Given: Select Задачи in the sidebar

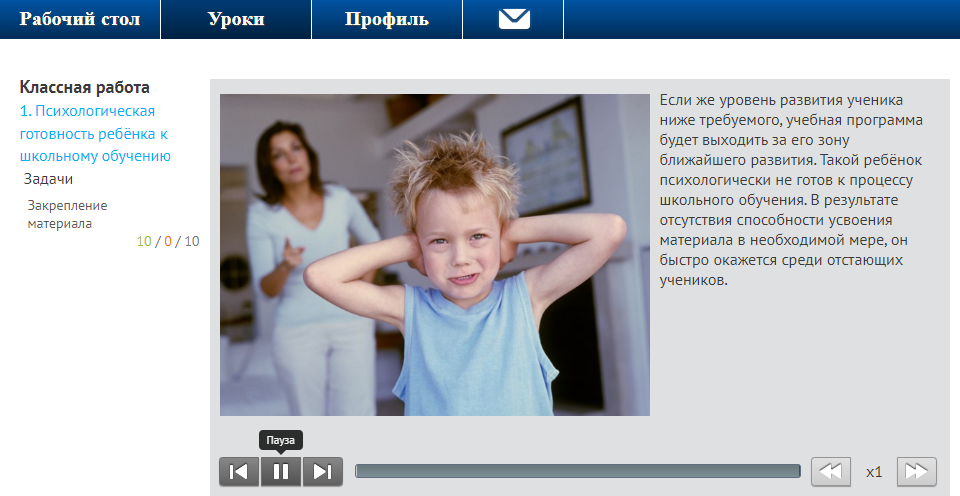Looking at the screenshot, I should (48, 179).
